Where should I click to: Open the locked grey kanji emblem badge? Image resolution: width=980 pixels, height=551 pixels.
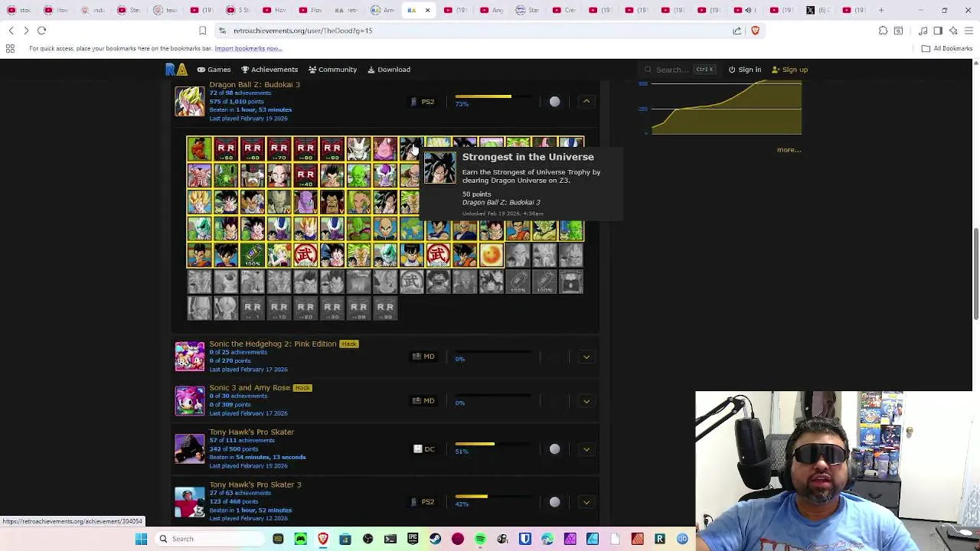tap(412, 282)
